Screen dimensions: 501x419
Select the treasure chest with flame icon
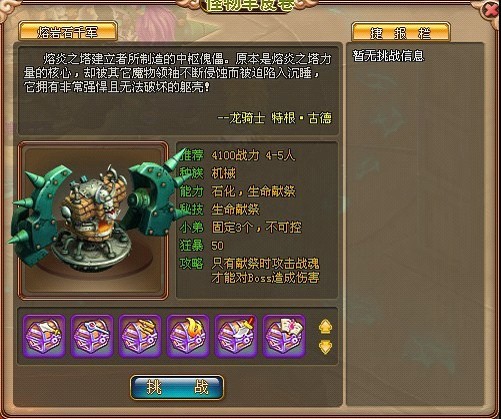pos(188,336)
